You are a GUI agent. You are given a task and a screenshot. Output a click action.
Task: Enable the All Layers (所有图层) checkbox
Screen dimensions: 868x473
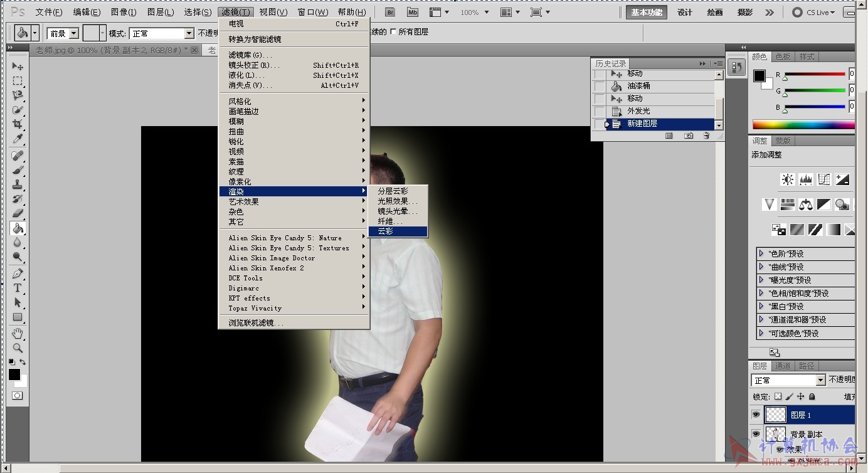(x=393, y=32)
